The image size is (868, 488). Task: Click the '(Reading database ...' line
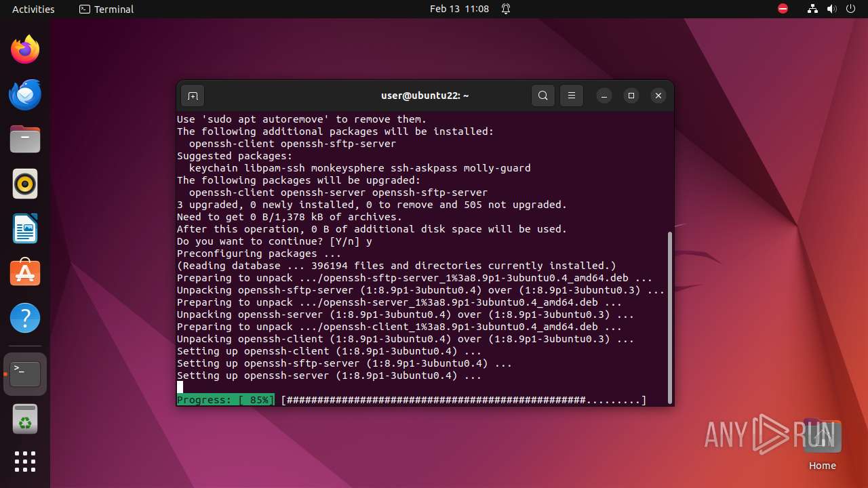(397, 266)
